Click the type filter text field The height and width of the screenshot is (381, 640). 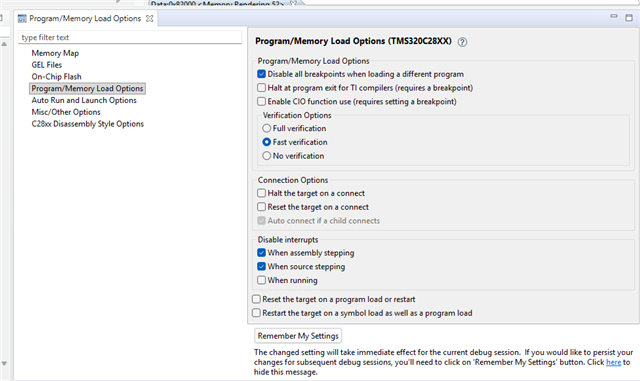tap(130, 37)
